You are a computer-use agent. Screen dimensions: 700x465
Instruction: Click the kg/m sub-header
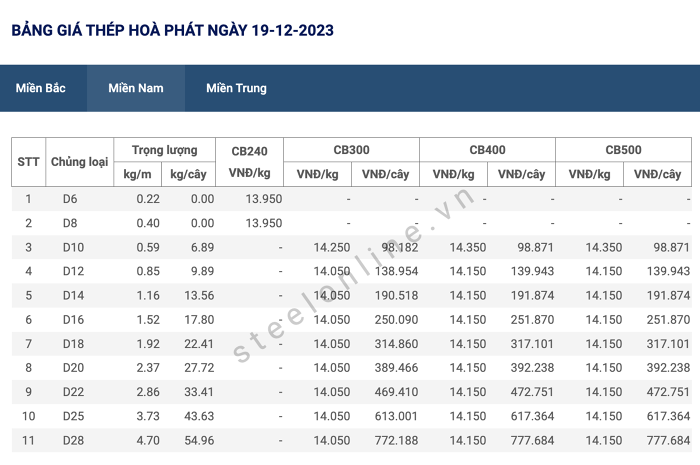[137, 174]
